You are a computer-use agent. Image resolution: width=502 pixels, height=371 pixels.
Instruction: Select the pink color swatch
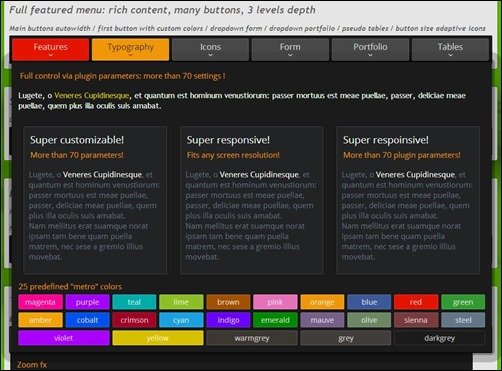(275, 302)
